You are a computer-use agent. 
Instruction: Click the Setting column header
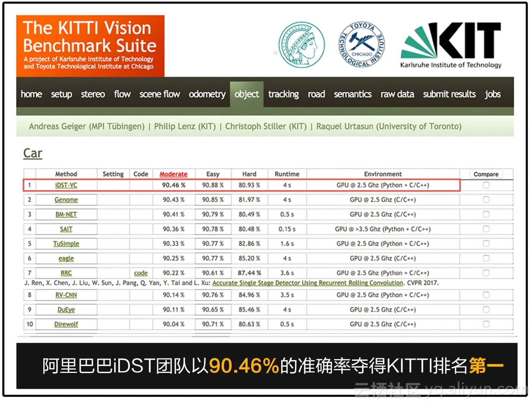tap(113, 174)
